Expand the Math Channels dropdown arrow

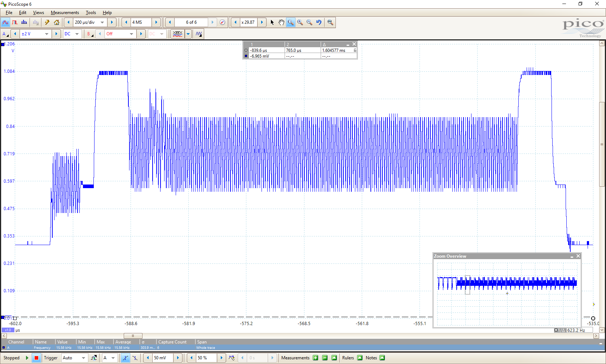tap(188, 34)
